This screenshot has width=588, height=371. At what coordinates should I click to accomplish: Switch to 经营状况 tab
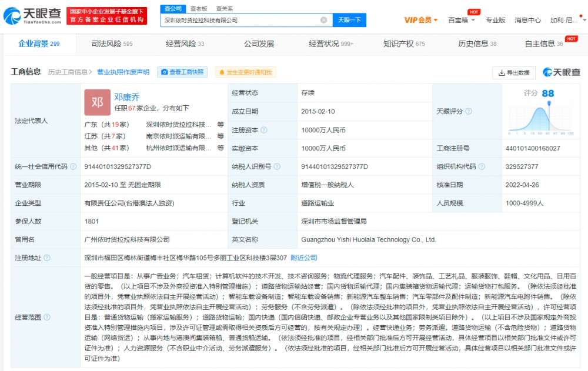[330, 44]
